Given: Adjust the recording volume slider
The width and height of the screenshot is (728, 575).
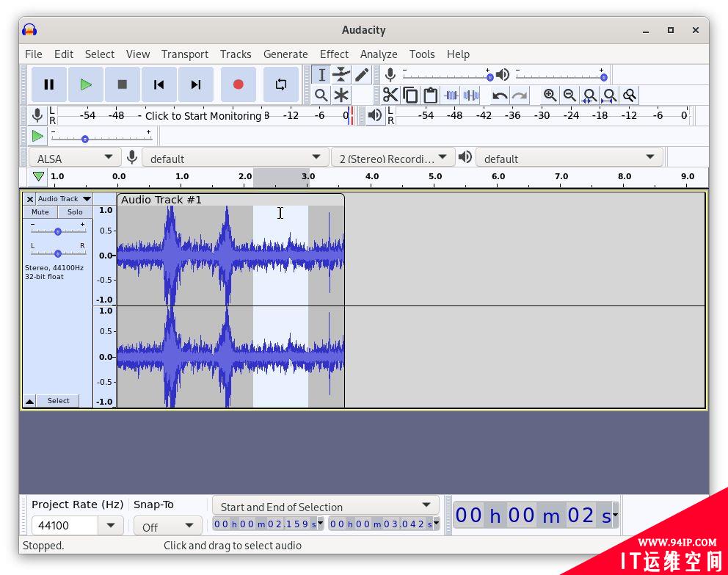Looking at the screenshot, I should [x=447, y=76].
